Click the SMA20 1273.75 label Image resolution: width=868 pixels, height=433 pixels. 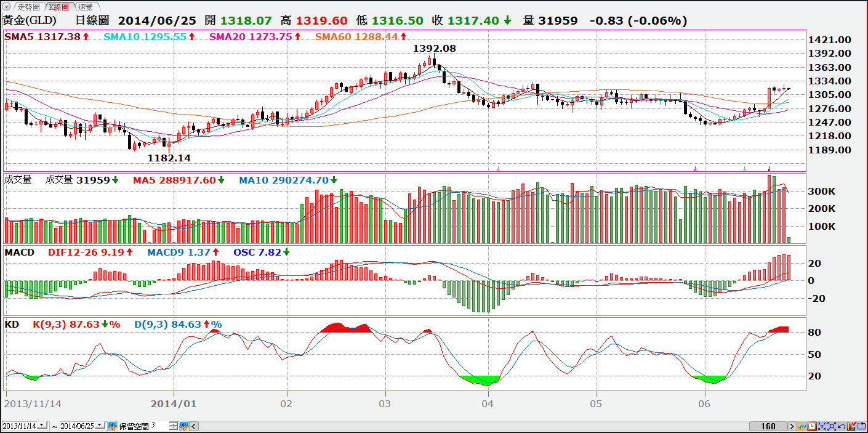255,37
